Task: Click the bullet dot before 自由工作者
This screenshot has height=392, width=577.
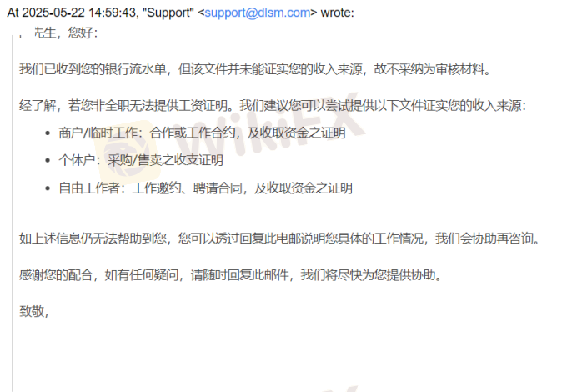Action: pyautogui.click(x=48, y=188)
